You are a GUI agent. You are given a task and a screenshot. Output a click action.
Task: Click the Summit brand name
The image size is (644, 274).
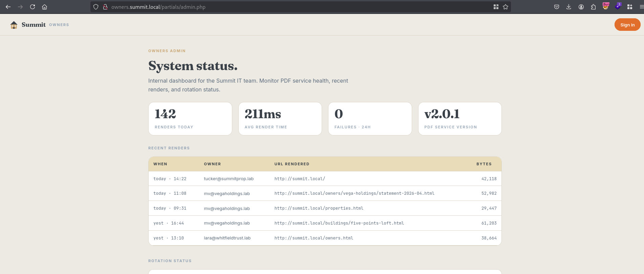click(34, 25)
